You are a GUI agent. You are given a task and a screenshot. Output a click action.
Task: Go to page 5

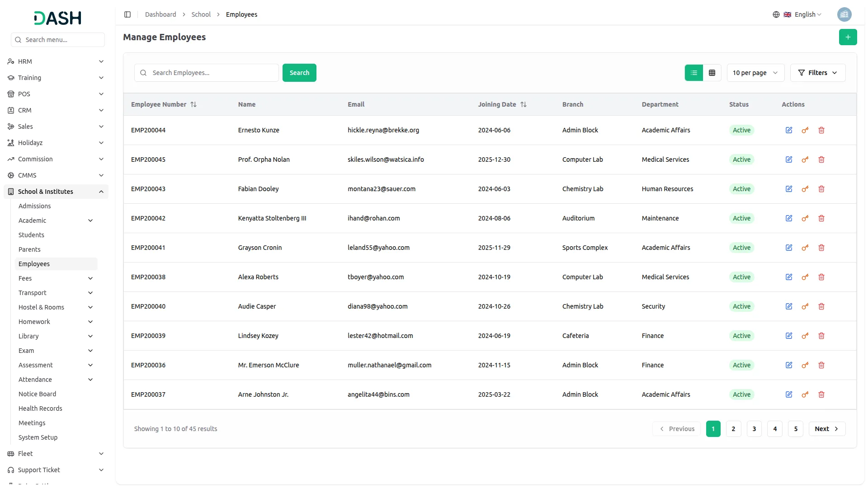click(796, 429)
